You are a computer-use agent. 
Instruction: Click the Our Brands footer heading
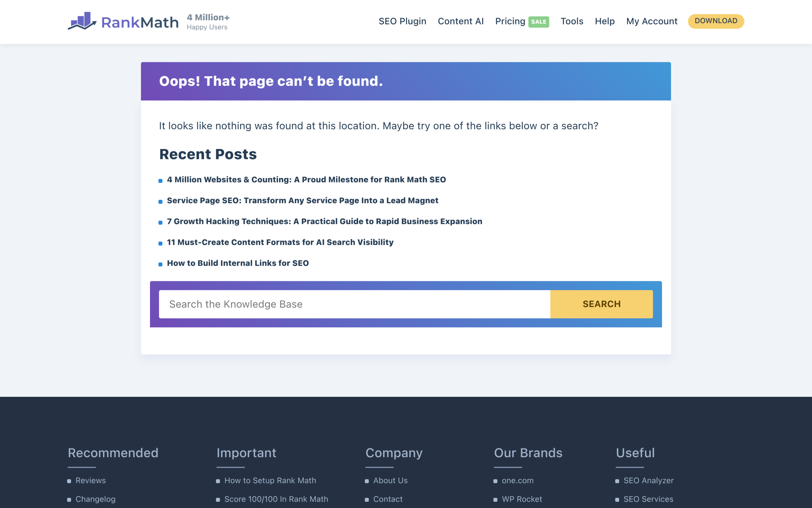point(528,453)
